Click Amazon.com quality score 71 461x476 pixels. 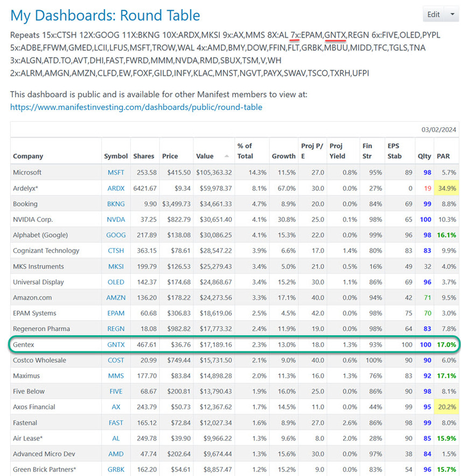click(x=427, y=298)
